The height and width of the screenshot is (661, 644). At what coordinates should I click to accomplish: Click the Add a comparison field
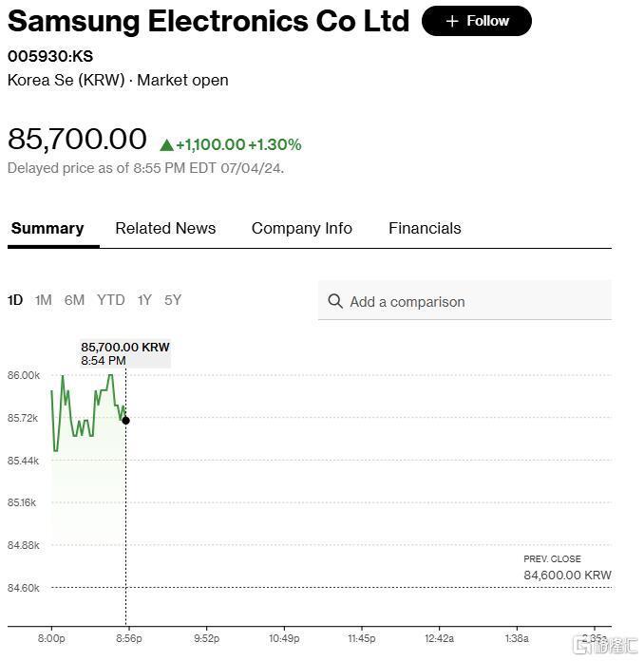[x=464, y=300]
